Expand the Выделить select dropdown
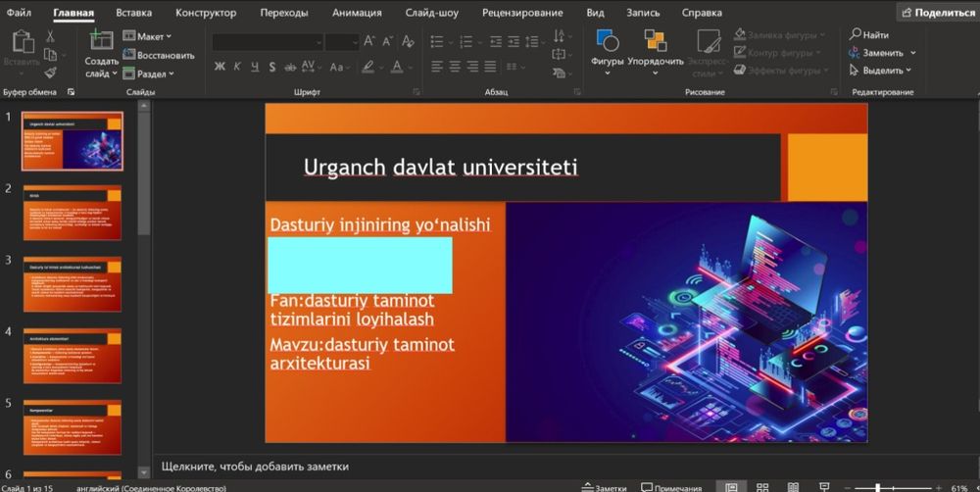The height and width of the screenshot is (492, 980). coord(880,71)
